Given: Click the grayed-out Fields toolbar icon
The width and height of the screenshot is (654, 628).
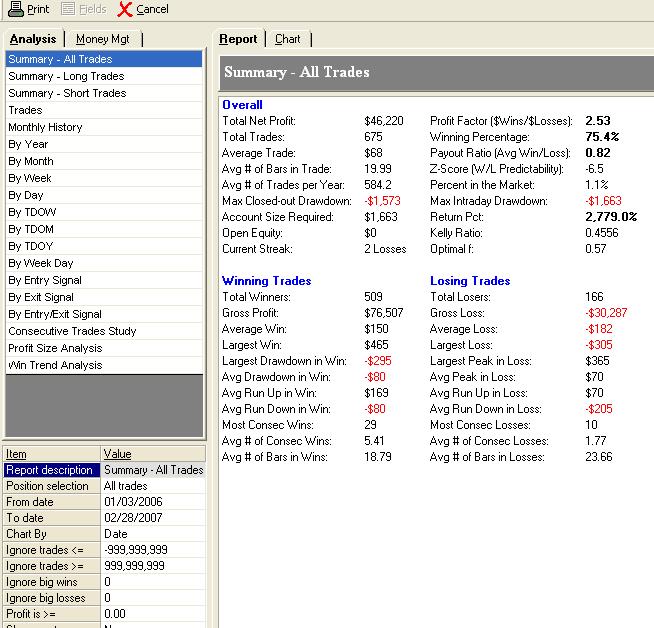Looking at the screenshot, I should (x=70, y=9).
